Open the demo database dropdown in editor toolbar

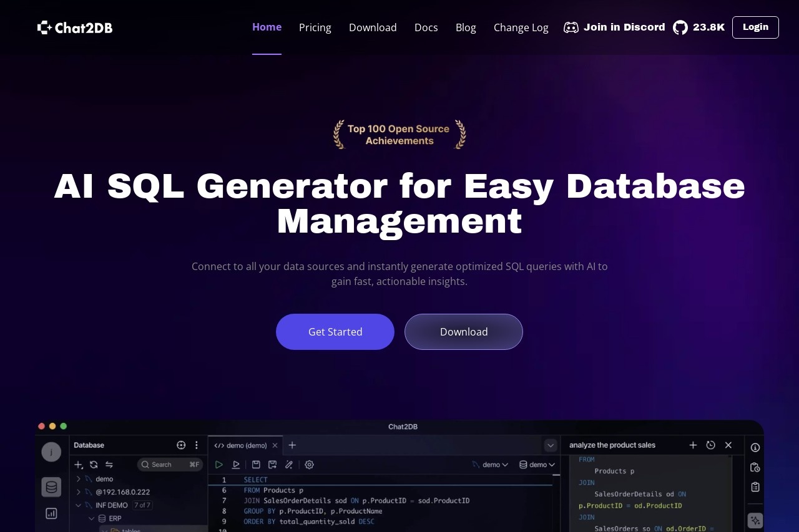(x=537, y=465)
